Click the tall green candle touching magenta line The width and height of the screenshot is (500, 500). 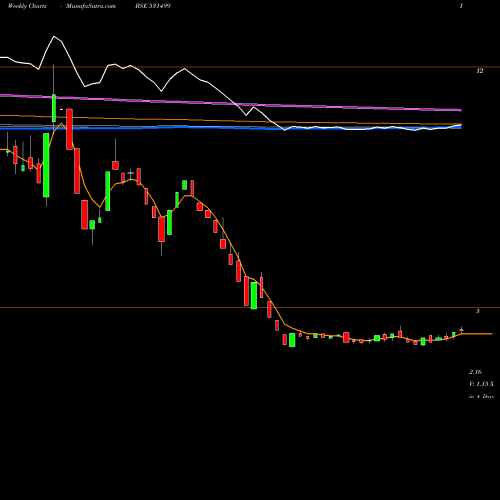54,108
